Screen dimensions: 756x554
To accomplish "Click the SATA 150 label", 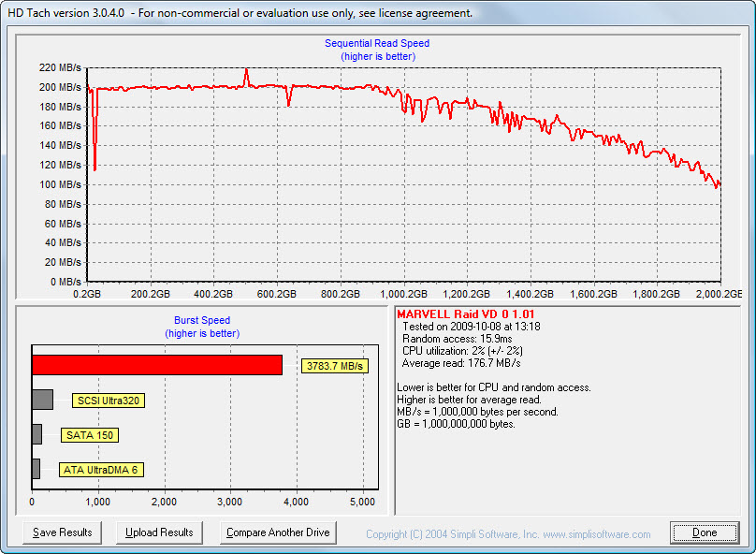I will pyautogui.click(x=90, y=435).
